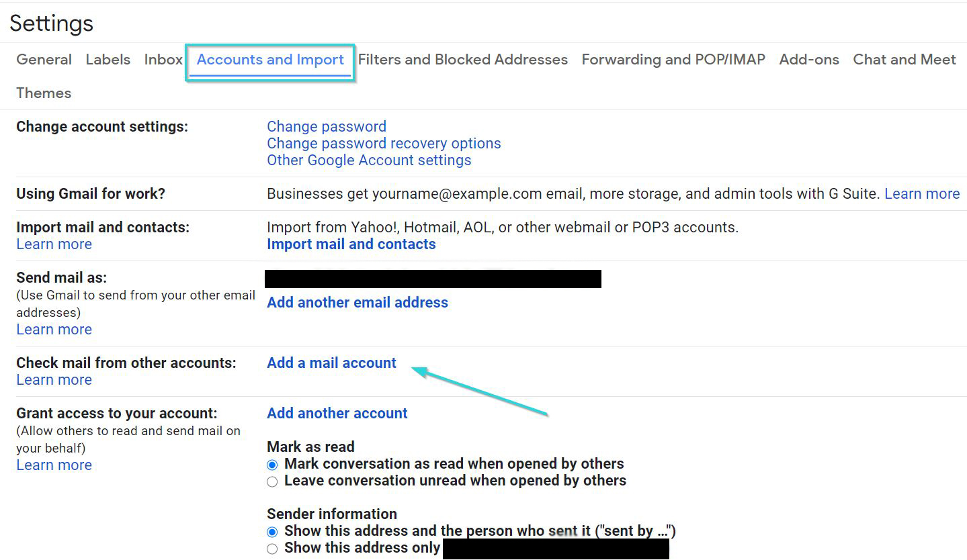Click Add another account link
Screen dimensions: 967x560
pos(337,413)
